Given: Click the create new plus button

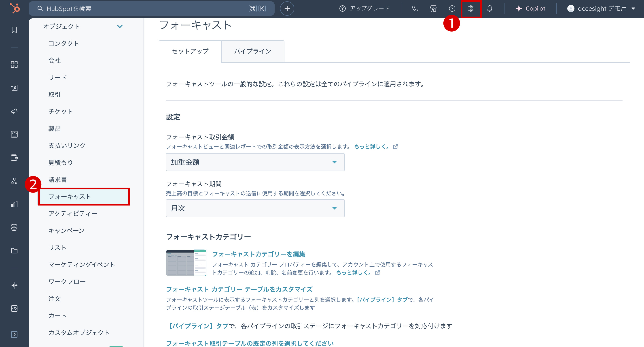Looking at the screenshot, I should point(287,9).
